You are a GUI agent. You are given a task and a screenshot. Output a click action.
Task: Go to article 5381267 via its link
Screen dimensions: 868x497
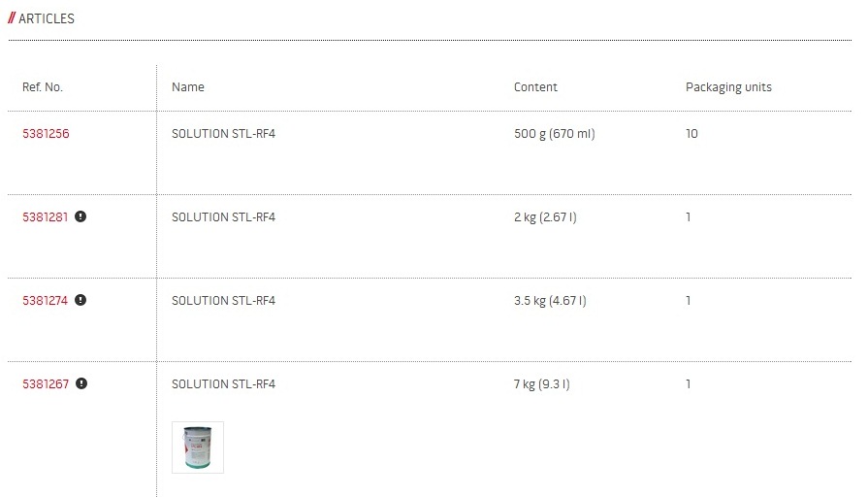pos(46,384)
